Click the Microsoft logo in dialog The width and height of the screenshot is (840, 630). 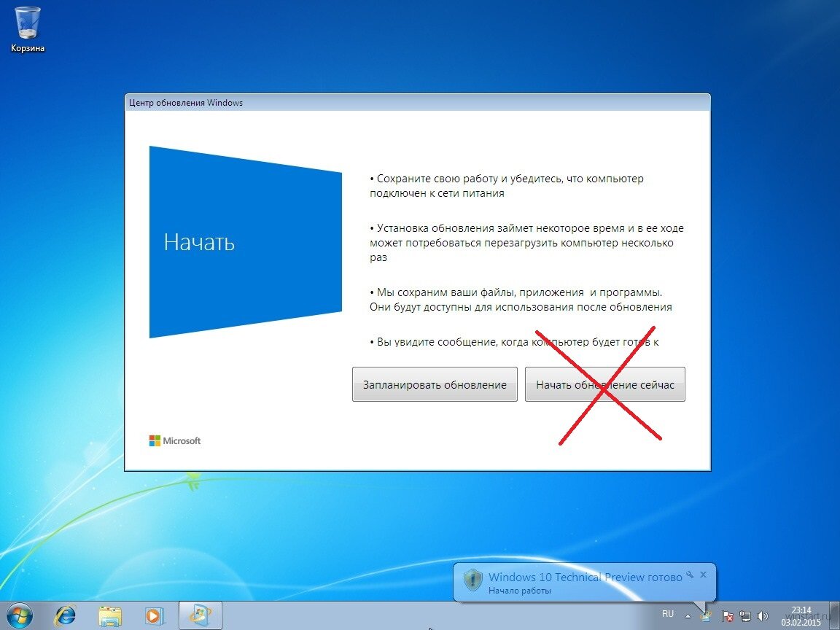175,440
